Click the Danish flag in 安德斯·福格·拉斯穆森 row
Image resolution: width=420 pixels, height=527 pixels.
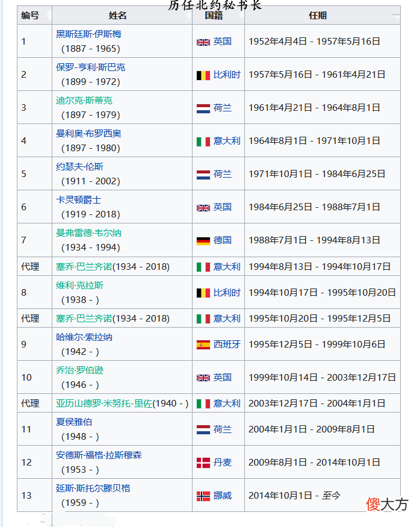[203, 463]
